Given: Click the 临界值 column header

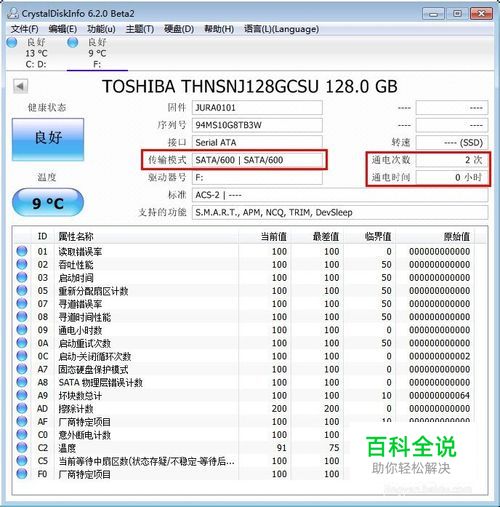Looking at the screenshot, I should click(x=370, y=236).
